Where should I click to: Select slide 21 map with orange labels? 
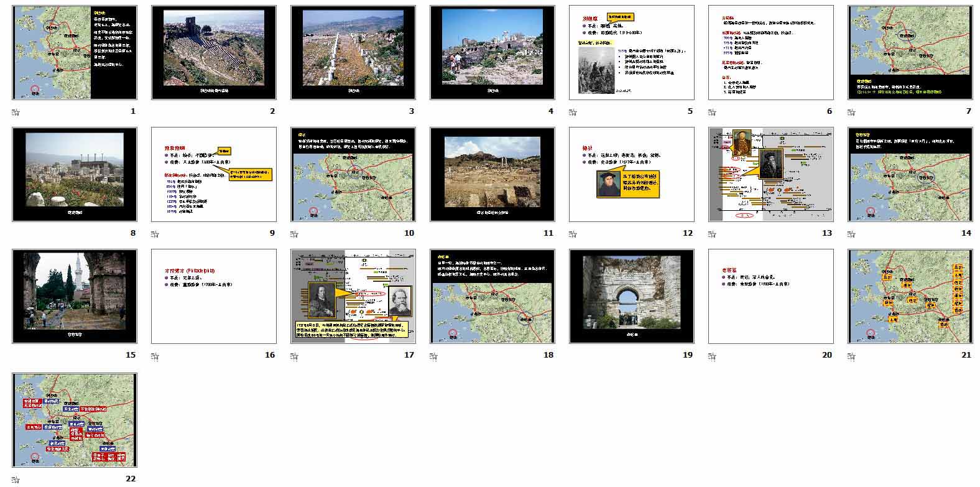[910, 296]
